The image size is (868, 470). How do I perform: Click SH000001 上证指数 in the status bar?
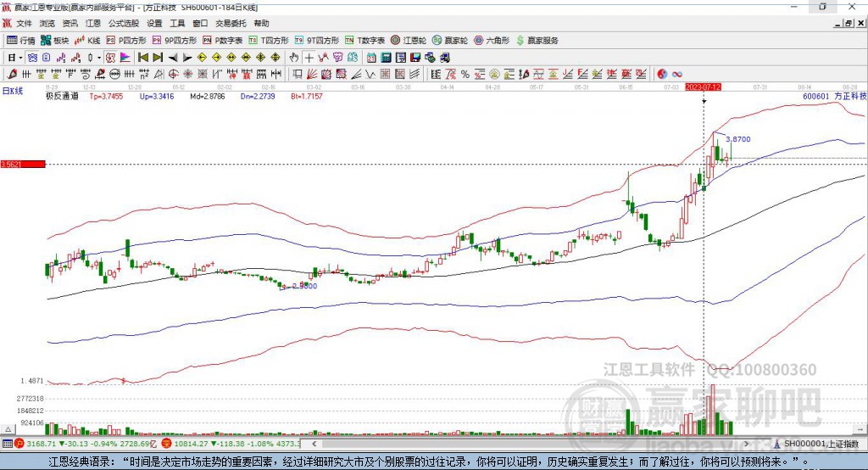coord(821,443)
